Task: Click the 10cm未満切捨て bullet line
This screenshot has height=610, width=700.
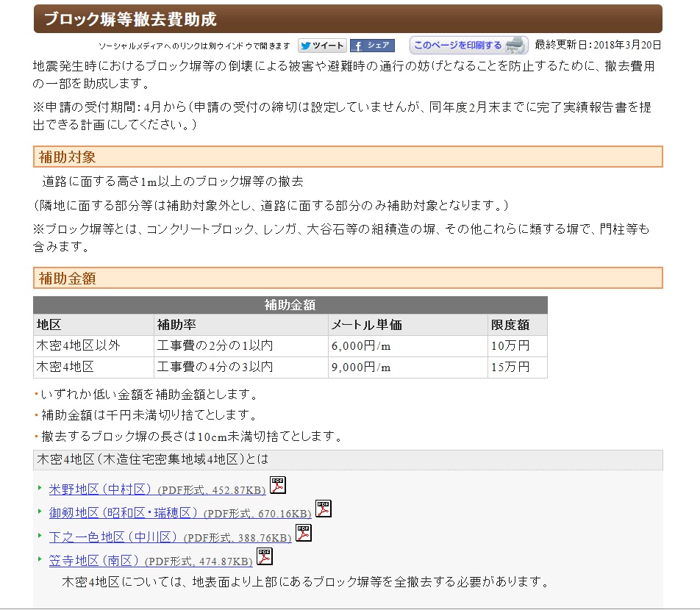Action: (188, 437)
